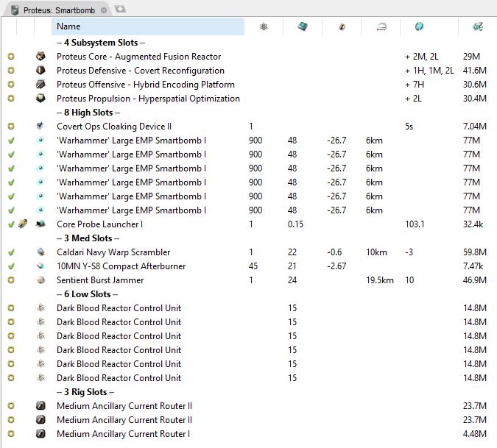Sort by the capacitor usage column icon

point(342,26)
